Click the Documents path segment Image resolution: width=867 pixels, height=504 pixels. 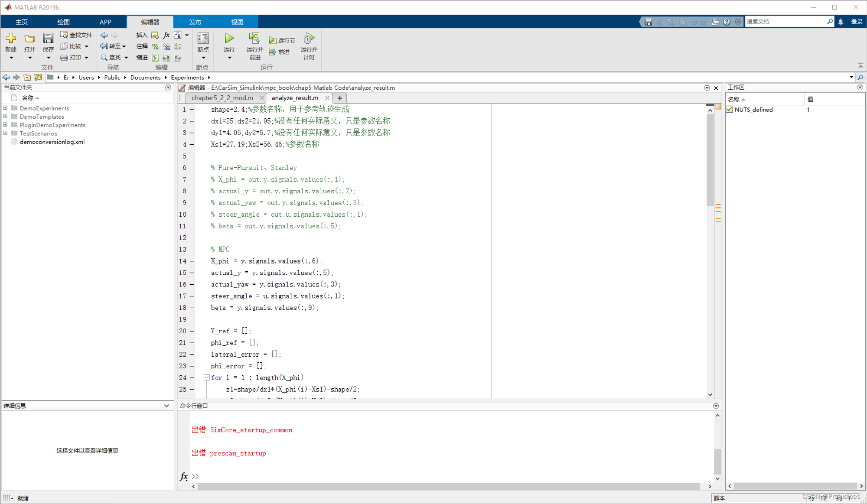click(145, 77)
